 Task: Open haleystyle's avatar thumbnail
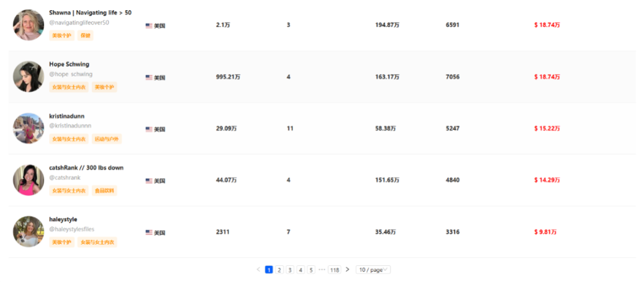(x=28, y=231)
